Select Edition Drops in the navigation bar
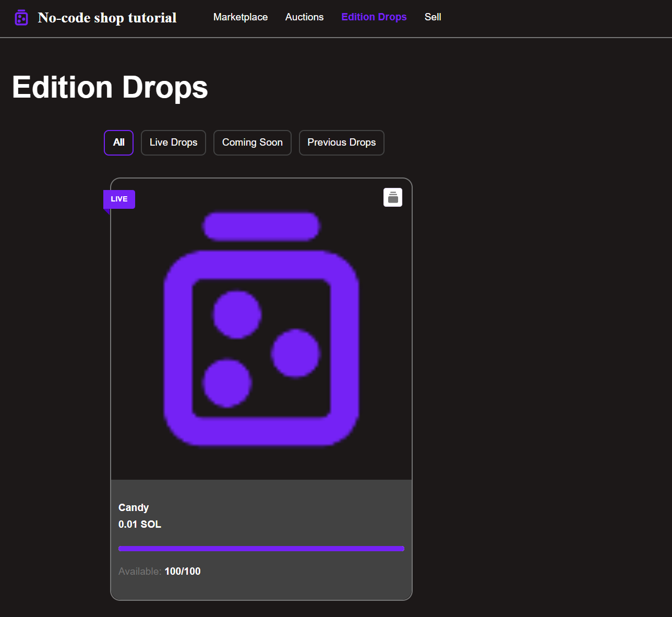672x617 pixels. [x=374, y=17]
